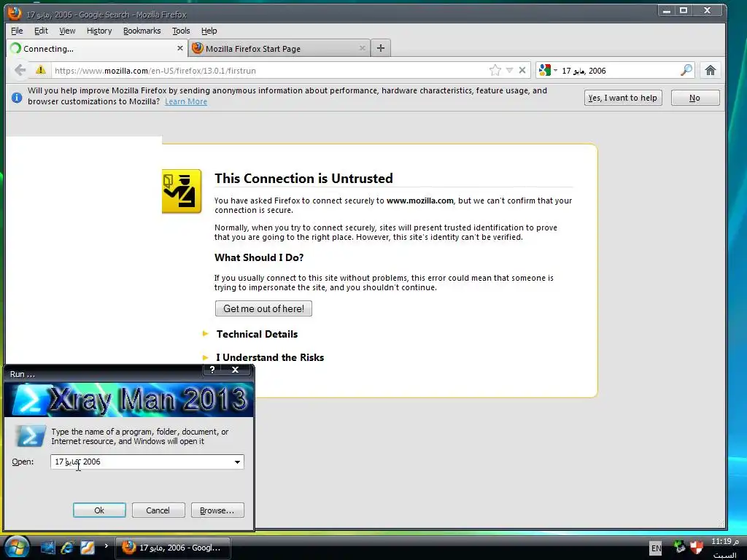Open the History menu

(x=99, y=31)
